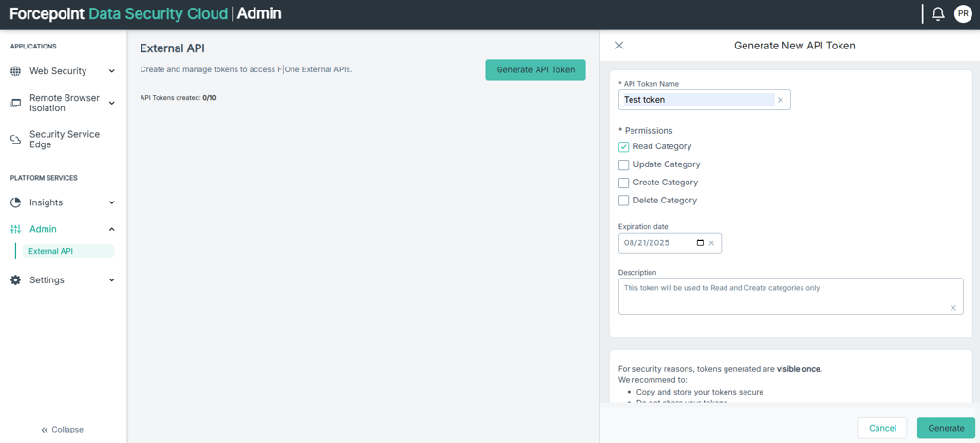
Task: Click the notification bell icon
Action: click(x=937, y=14)
